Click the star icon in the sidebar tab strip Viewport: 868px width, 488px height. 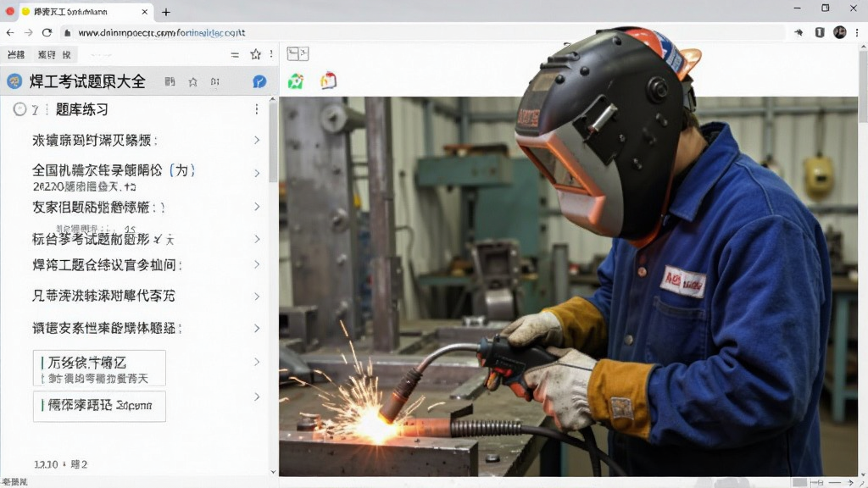[255, 54]
